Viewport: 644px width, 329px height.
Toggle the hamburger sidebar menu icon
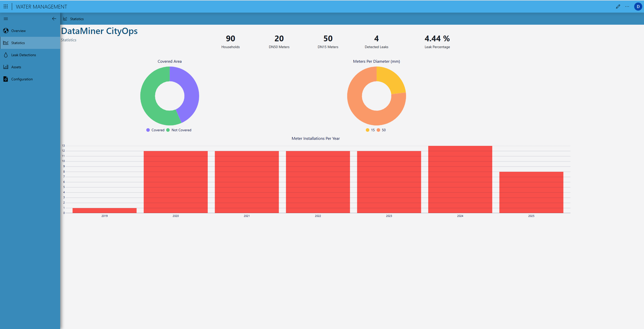(x=6, y=19)
